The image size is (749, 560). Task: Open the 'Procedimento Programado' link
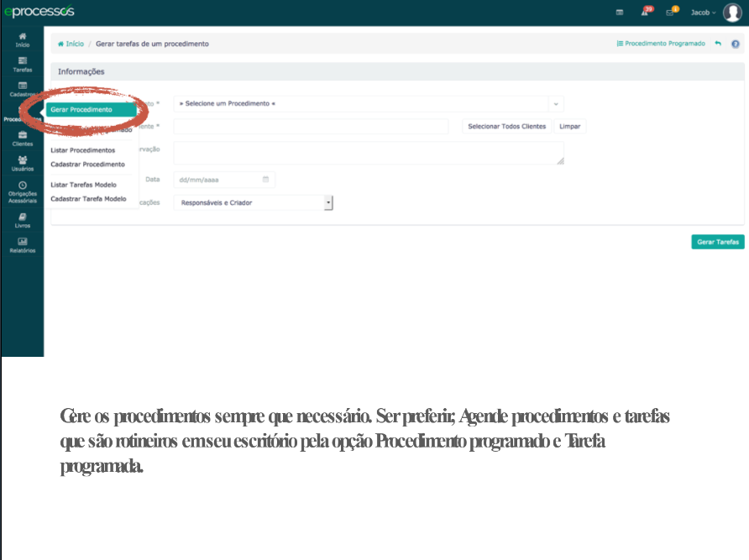click(x=661, y=44)
